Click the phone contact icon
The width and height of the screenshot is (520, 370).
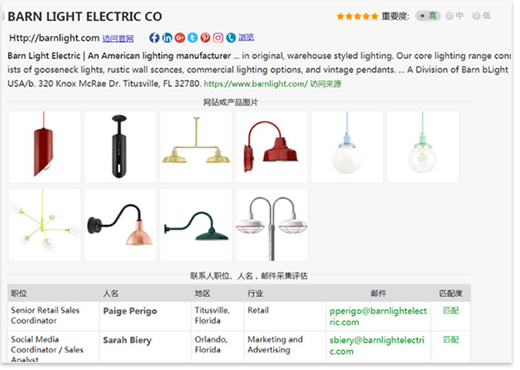tap(231, 38)
